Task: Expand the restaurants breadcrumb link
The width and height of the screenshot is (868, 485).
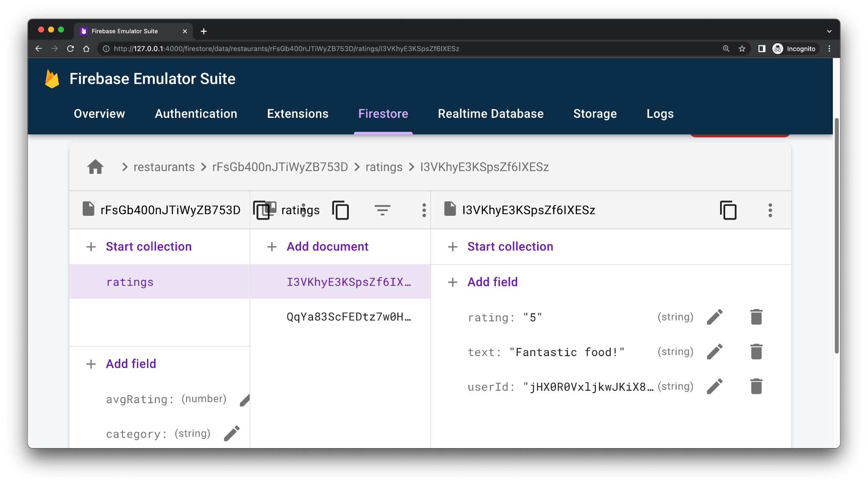Action: (x=164, y=167)
